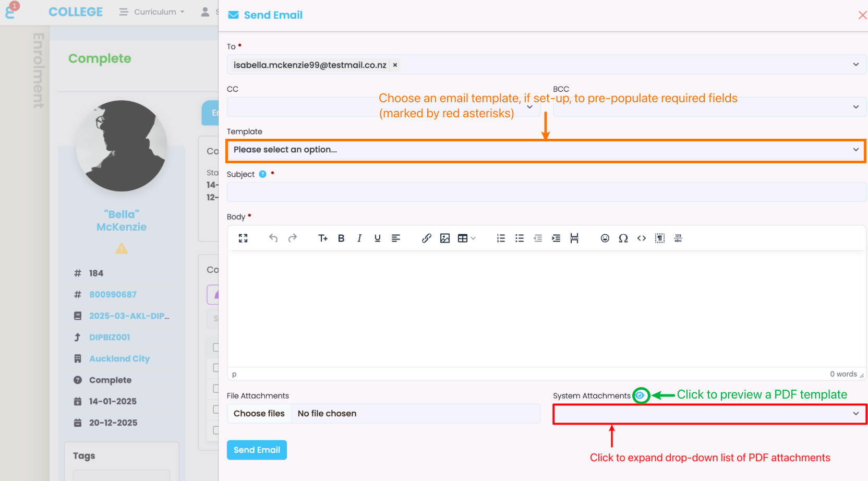
Task: Click the Send Email button
Action: pyautogui.click(x=257, y=450)
